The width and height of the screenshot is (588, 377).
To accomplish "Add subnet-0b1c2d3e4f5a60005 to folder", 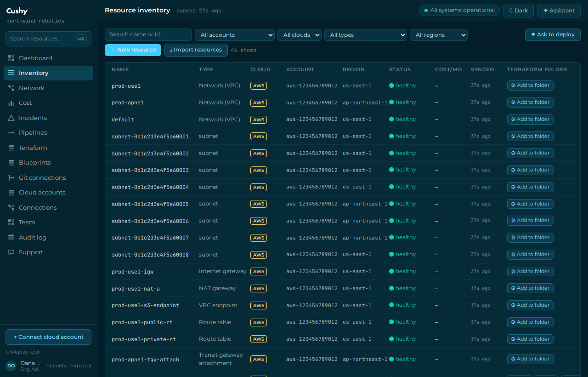I will pyautogui.click(x=530, y=204).
